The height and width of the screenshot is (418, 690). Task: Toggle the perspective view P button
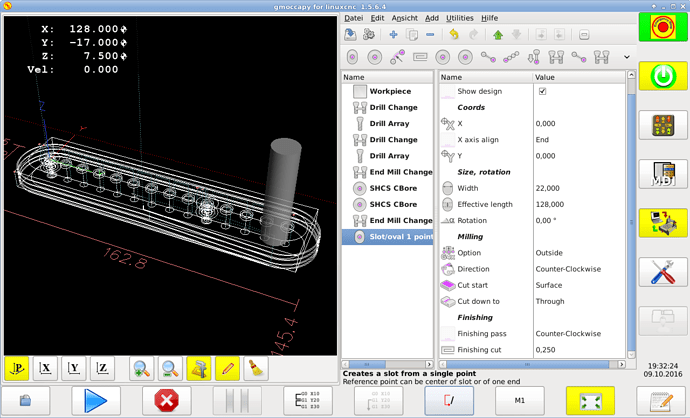(x=17, y=369)
